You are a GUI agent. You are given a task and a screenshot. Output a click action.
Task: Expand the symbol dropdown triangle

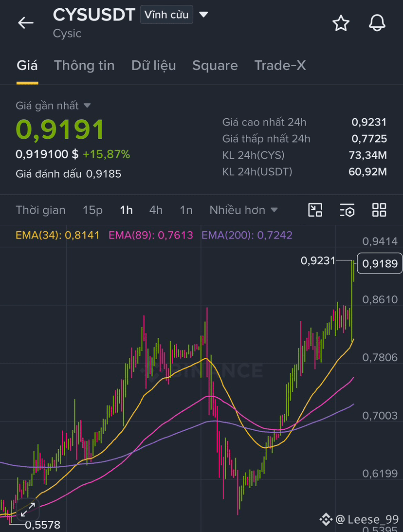[203, 15]
